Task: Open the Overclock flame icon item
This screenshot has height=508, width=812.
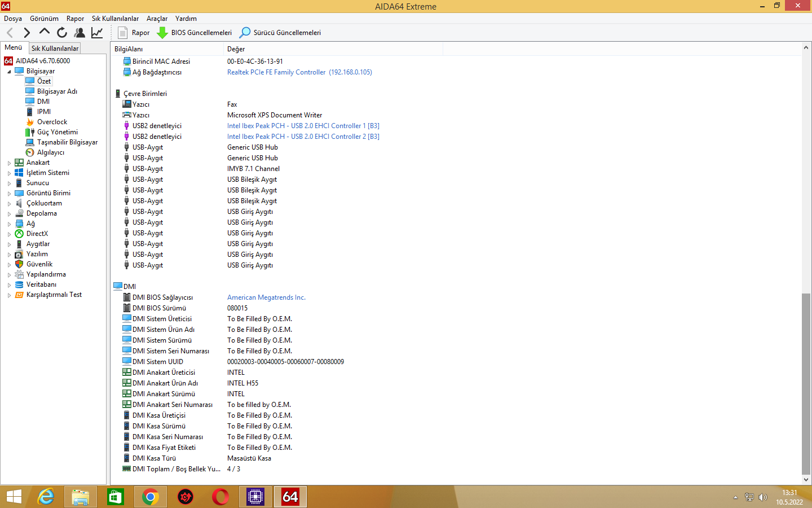Action: 30,122
